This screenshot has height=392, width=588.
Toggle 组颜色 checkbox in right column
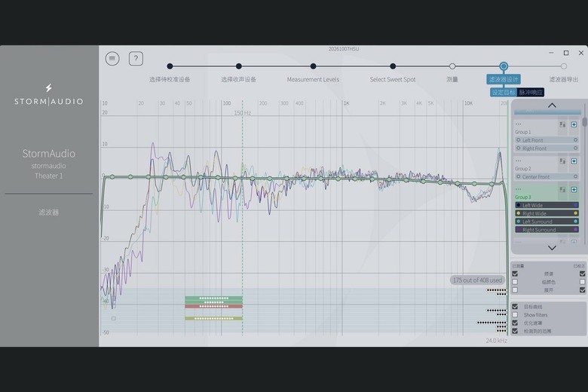pyautogui.click(x=583, y=282)
